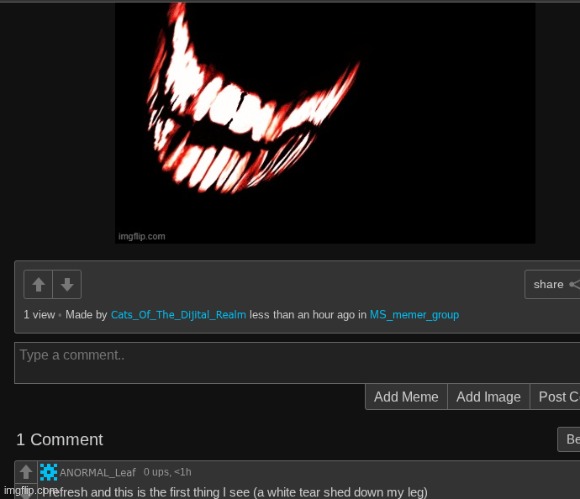Image resolution: width=580 pixels, height=499 pixels.
Task: Click the creepy smile meme image
Action: tap(325, 123)
